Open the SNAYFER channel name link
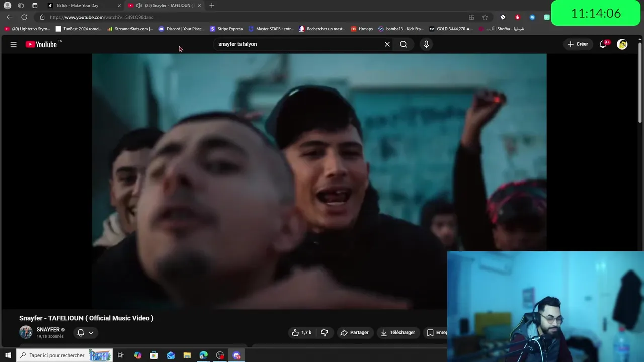The height and width of the screenshot is (362, 644). coord(48,330)
